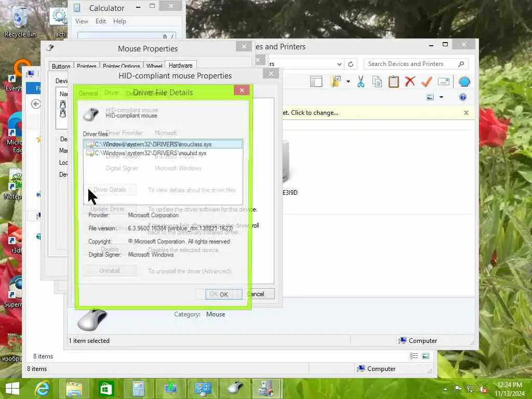Image resolution: width=532 pixels, height=399 pixels.
Task: Open the Notepad++ desktop shortcut
Action: [x=13, y=183]
